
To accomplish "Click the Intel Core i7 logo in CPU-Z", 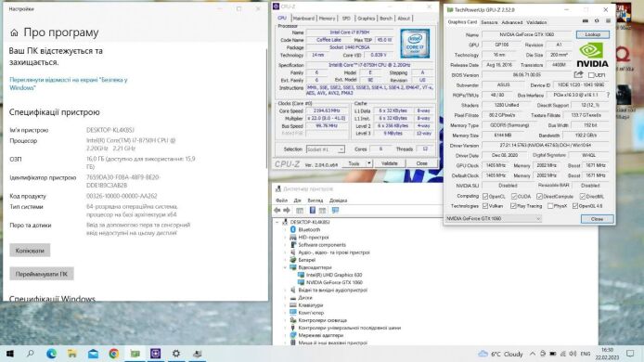I will click(x=415, y=43).
